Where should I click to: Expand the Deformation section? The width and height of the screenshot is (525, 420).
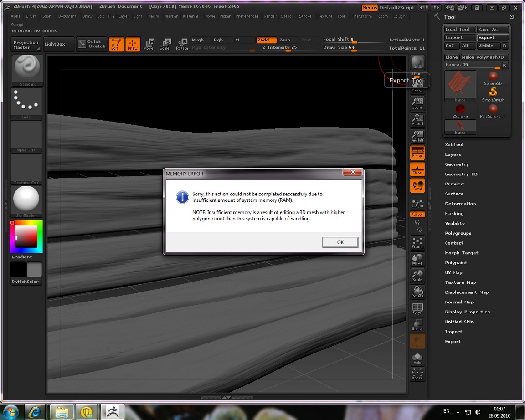(460, 204)
